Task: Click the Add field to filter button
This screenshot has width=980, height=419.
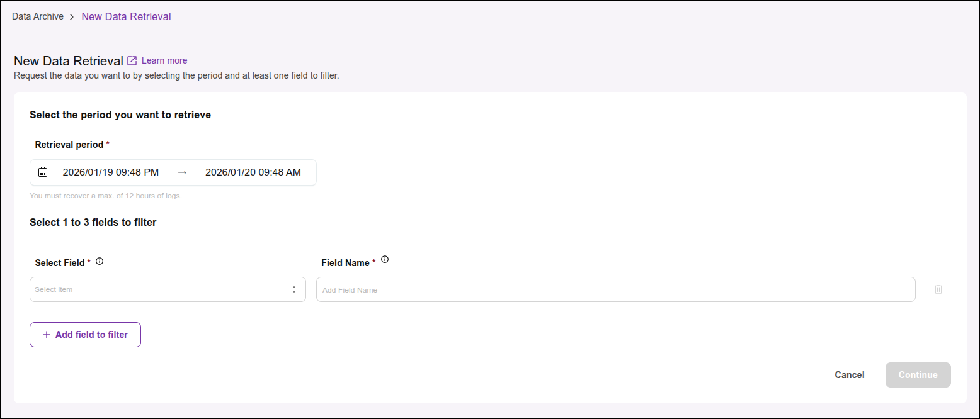Action: pos(85,334)
